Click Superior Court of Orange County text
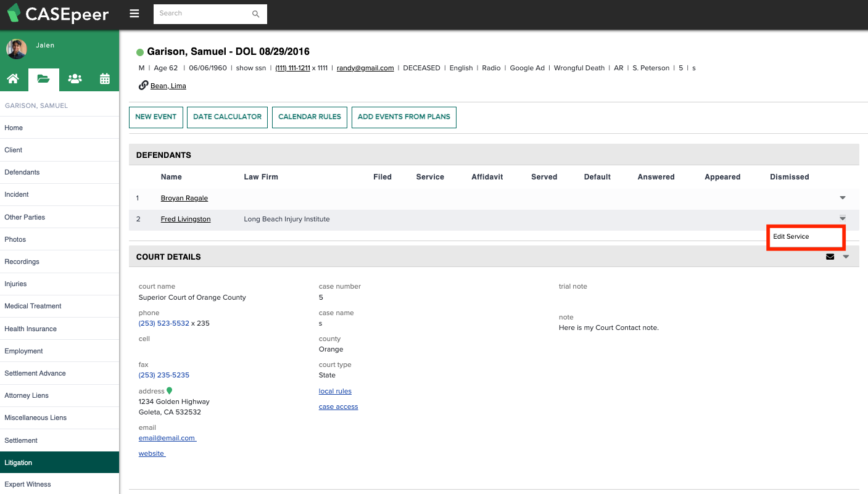Viewport: 868px width, 494px height. (192, 297)
